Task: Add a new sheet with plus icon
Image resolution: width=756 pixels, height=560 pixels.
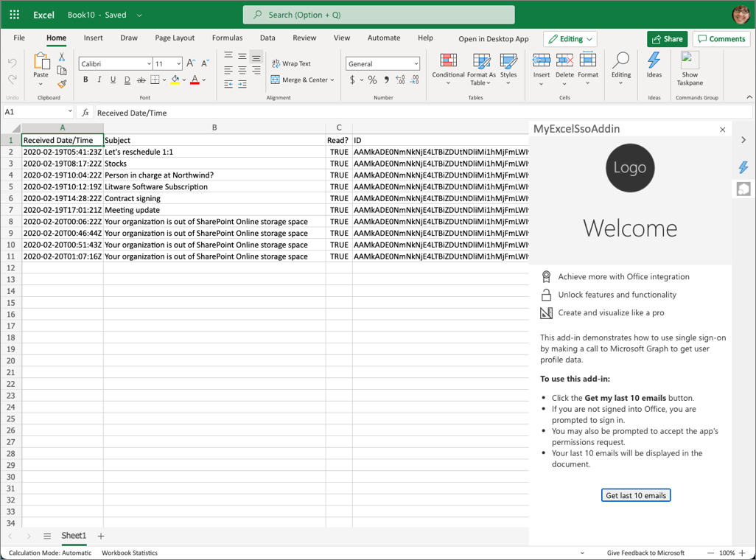Action: pyautogui.click(x=101, y=536)
